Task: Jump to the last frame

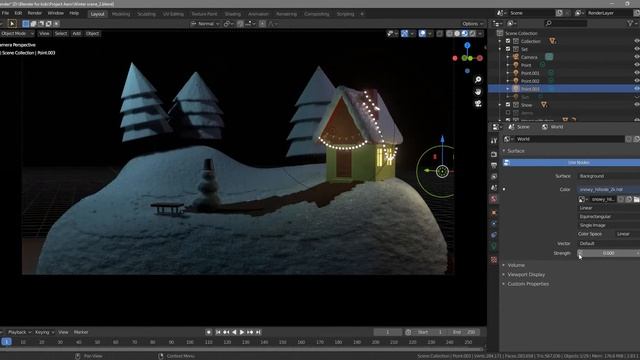Action: coord(258,332)
